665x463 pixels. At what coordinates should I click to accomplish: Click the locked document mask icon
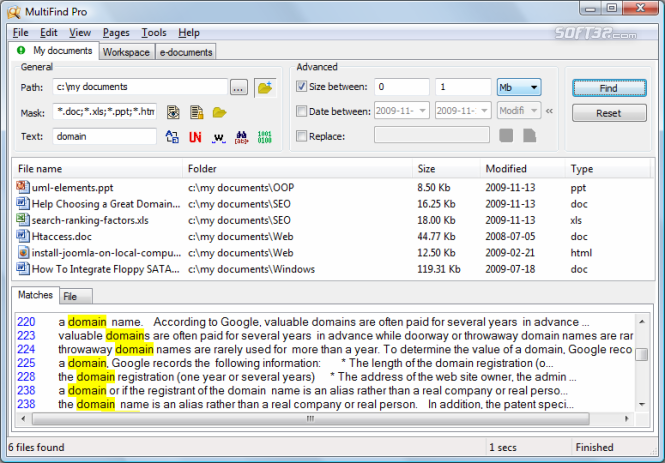(x=196, y=112)
